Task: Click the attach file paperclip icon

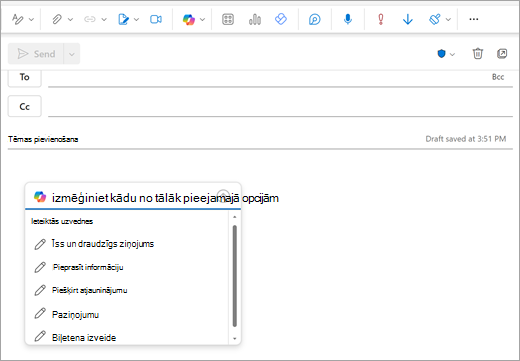Action: click(x=57, y=19)
